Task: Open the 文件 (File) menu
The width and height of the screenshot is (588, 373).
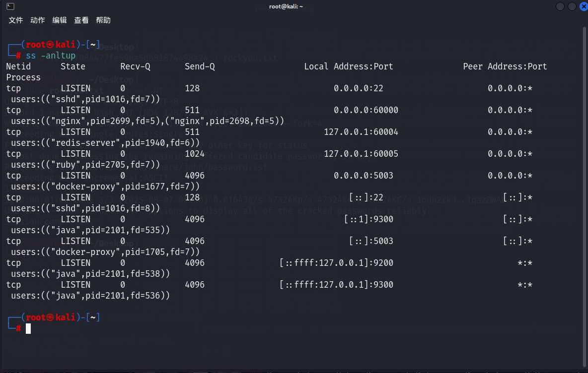Action: click(x=16, y=20)
